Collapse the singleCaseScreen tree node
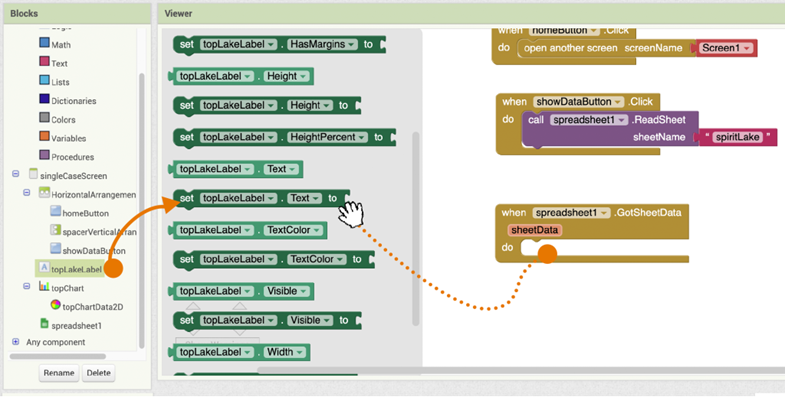The height and width of the screenshot is (397, 785). [16, 174]
